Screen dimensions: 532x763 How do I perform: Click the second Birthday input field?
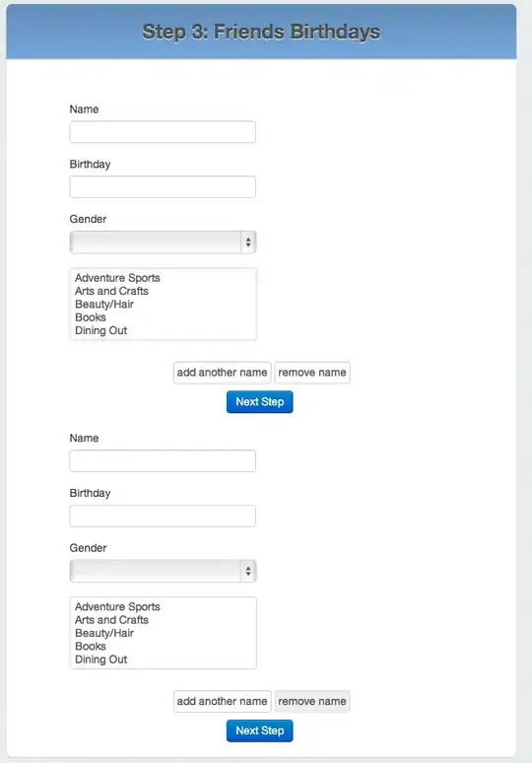click(x=163, y=516)
